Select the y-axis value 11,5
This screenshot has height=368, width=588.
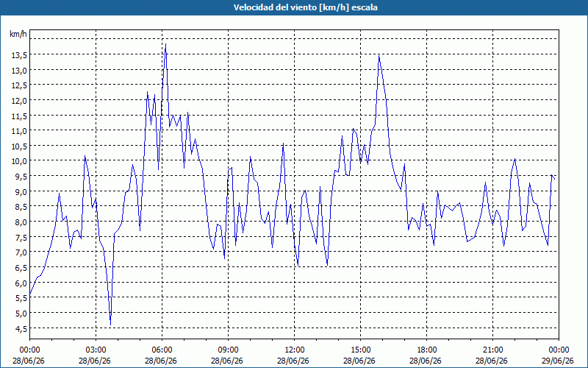19,116
